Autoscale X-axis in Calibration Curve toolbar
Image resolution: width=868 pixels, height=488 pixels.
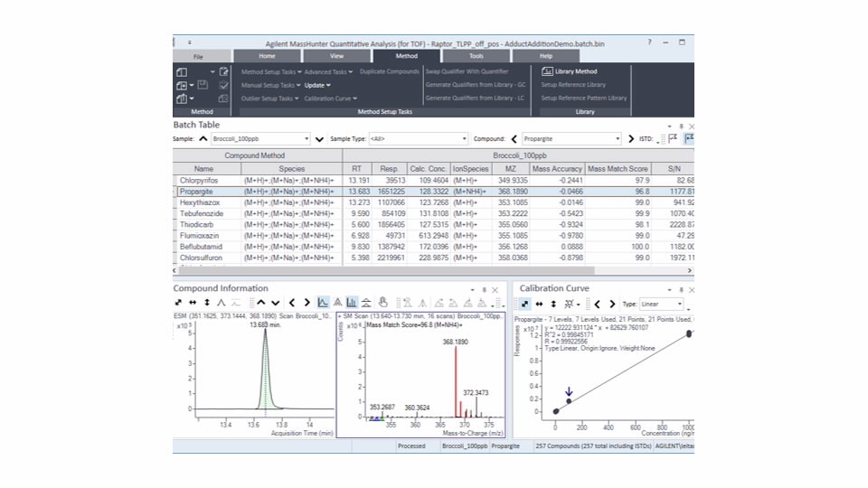click(540, 304)
